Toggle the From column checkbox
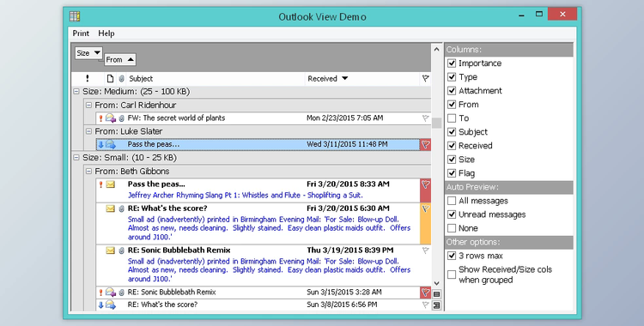The height and width of the screenshot is (326, 644). coord(452,105)
